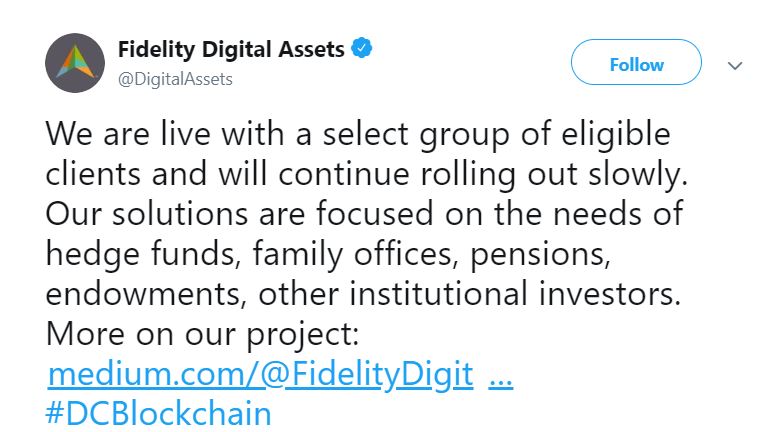Viewport: 784px width, 432px height.
Task: Open the medium.com/@FidelityDigit link
Action: [x=260, y=374]
